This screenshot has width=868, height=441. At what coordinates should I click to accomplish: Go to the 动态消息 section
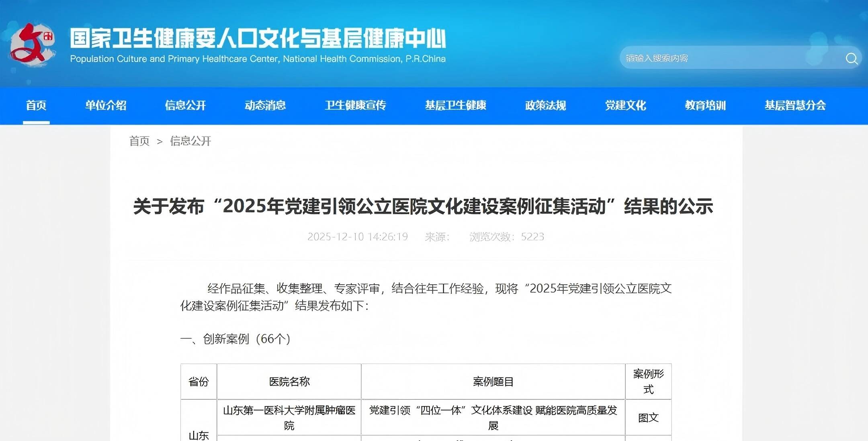tap(265, 105)
